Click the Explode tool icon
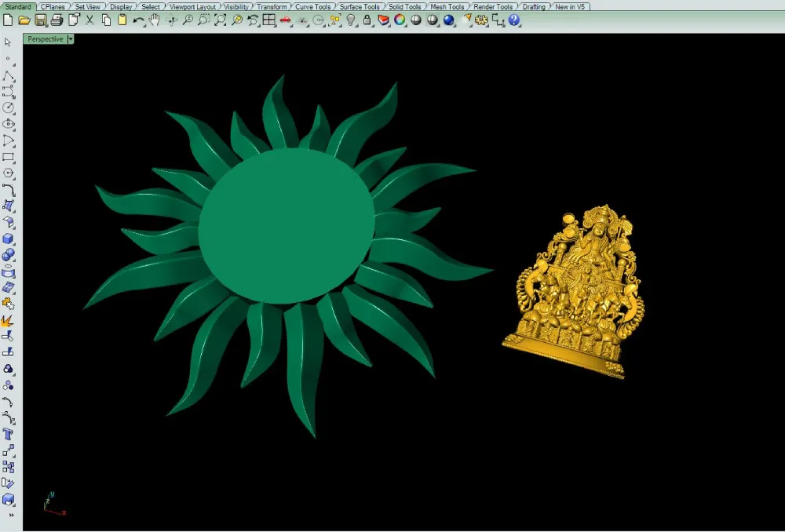 click(x=8, y=320)
